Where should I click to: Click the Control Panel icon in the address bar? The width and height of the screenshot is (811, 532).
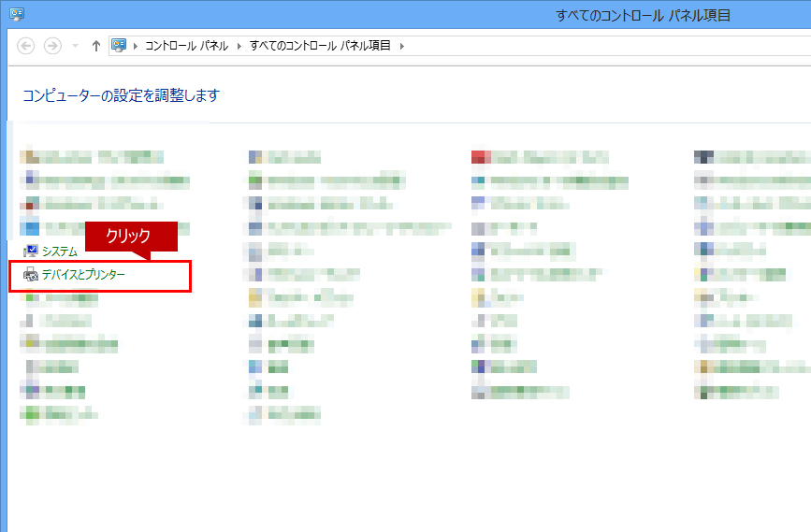[x=119, y=46]
